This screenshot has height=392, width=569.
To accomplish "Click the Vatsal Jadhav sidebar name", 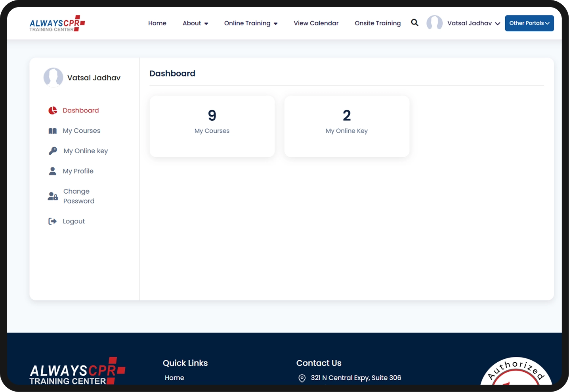I will [94, 78].
